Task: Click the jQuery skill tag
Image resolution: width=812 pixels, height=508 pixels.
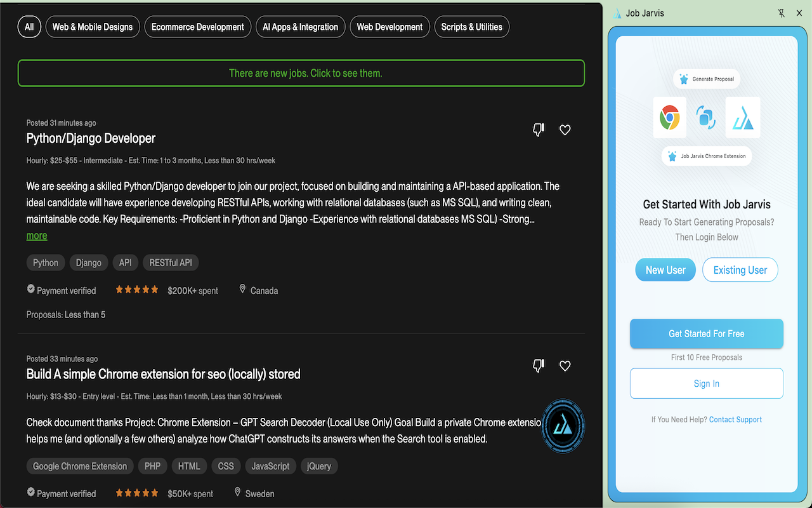Action: [x=319, y=466]
